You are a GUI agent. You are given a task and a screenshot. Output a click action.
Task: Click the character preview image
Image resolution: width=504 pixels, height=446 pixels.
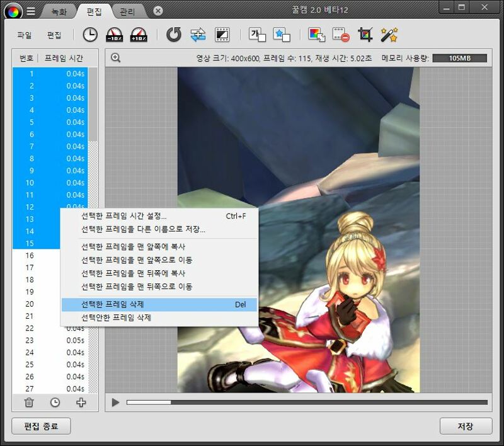(x=298, y=230)
